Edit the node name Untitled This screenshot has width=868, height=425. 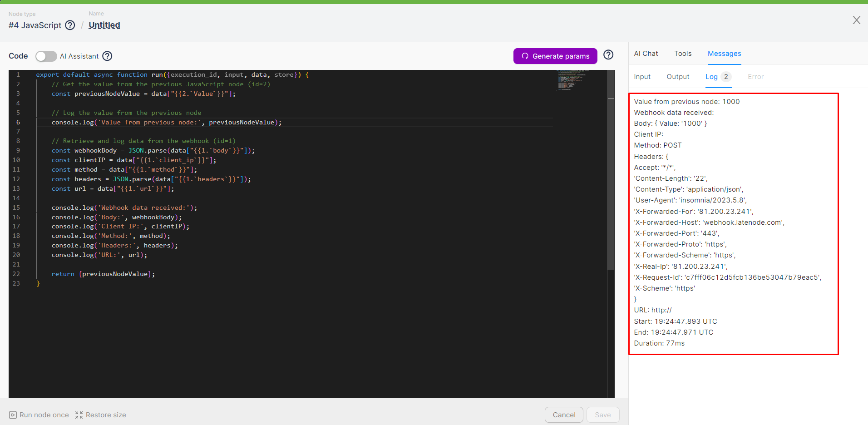[x=104, y=25]
